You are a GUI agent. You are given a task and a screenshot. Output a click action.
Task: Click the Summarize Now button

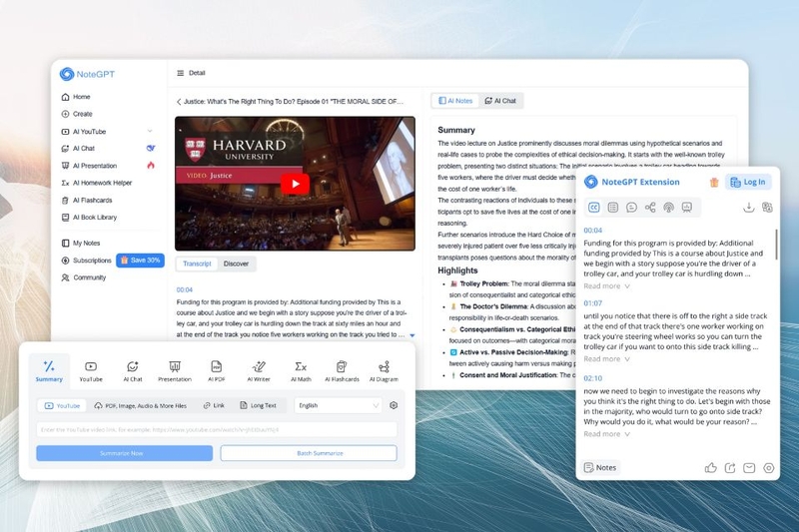124,453
